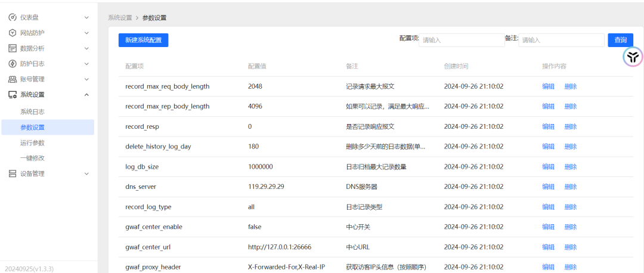Click the round floating assistant icon
Image resolution: width=644 pixels, height=273 pixels.
tap(633, 57)
